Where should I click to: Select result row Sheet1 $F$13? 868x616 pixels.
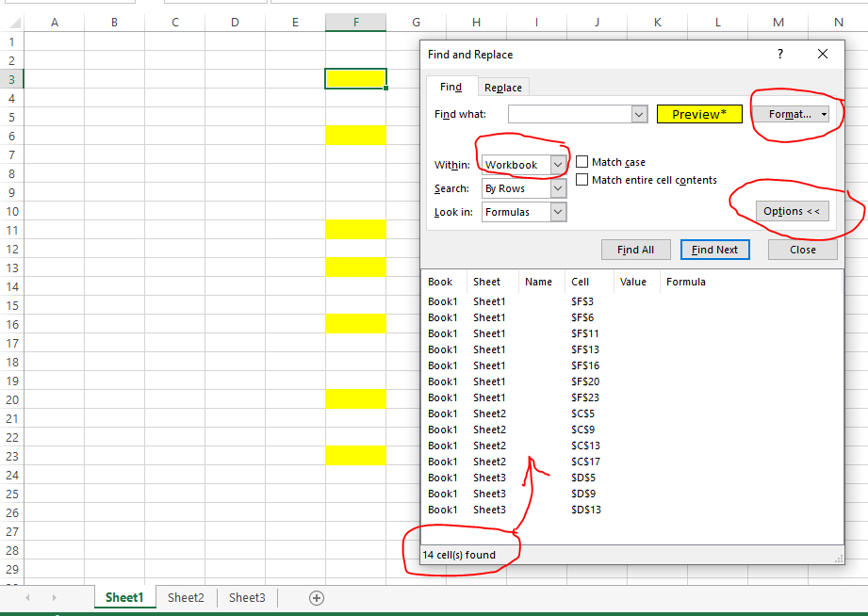[632, 349]
